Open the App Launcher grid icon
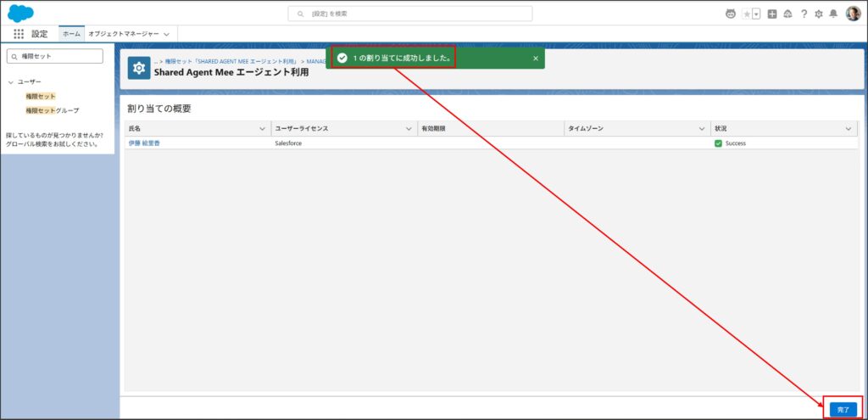Screen dimensions: 868x420 19,34
